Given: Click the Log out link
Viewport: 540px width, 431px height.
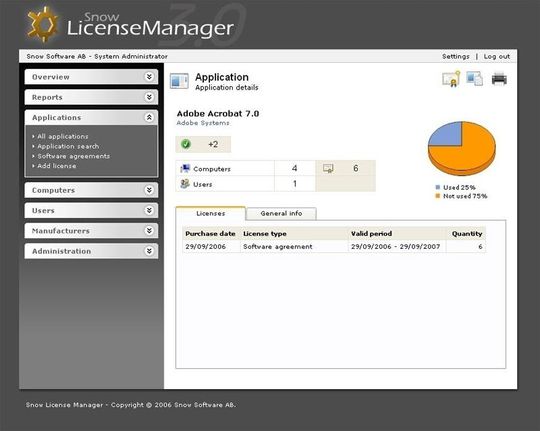Looking at the screenshot, I should pos(497,57).
